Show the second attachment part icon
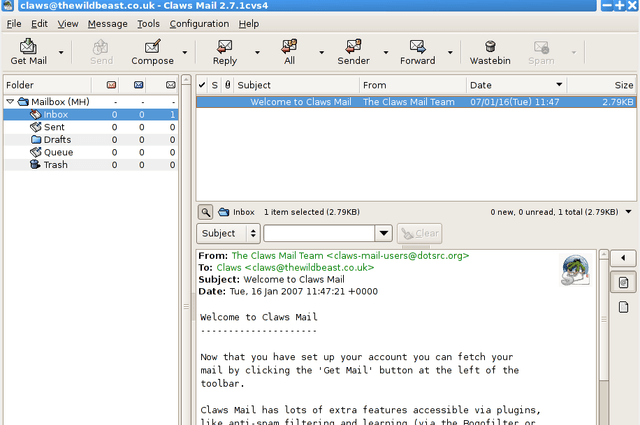The image size is (640, 425). coord(623,307)
